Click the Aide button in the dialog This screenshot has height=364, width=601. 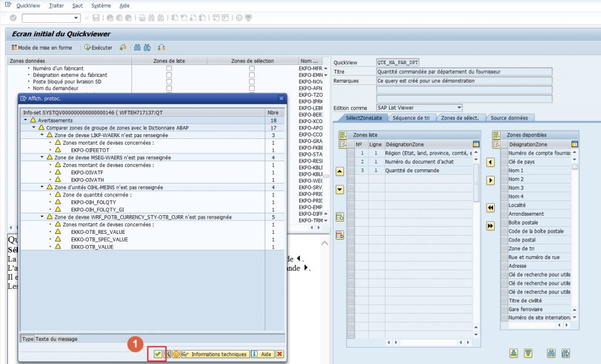coord(262,354)
